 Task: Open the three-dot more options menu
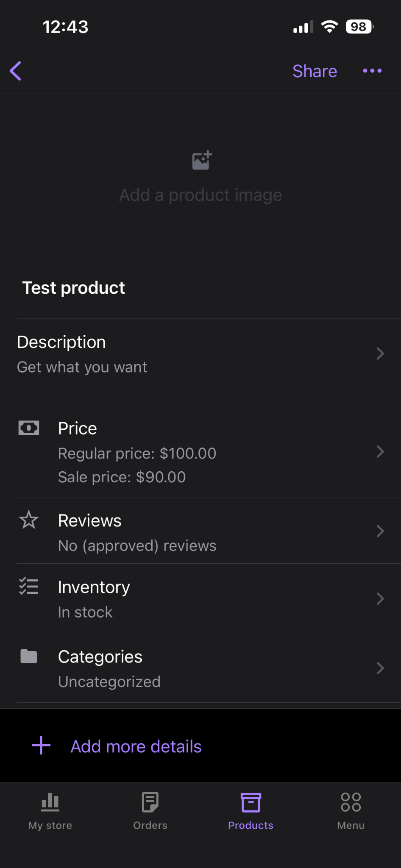click(372, 71)
